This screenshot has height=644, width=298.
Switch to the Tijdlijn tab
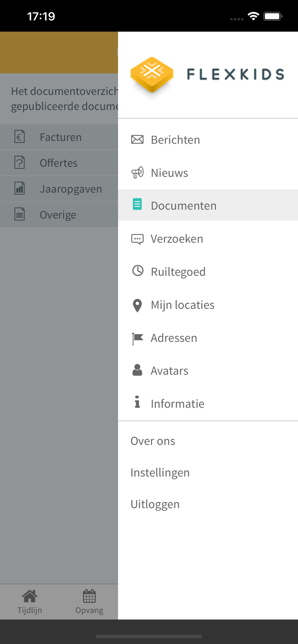click(x=30, y=602)
